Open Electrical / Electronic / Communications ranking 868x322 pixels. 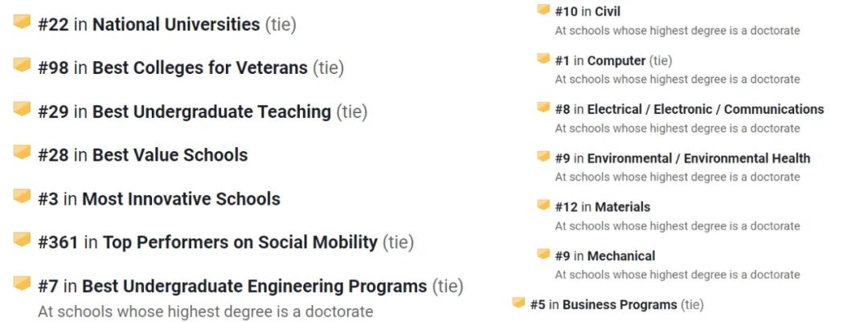(706, 109)
